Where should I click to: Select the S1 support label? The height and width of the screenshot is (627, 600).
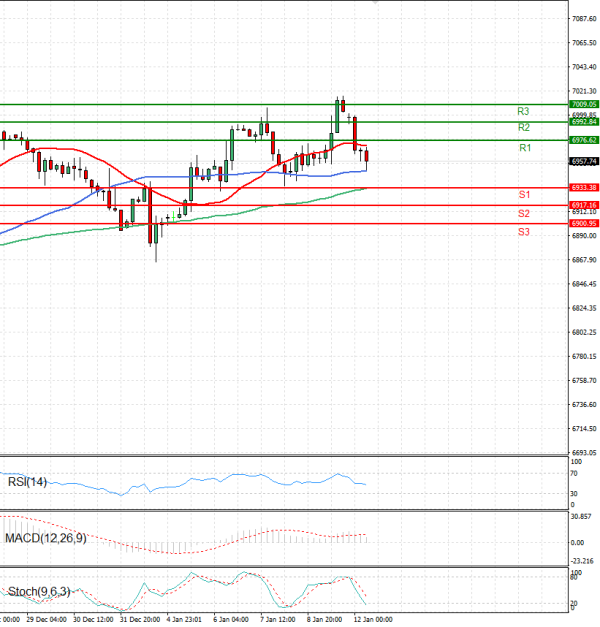pyautogui.click(x=523, y=194)
